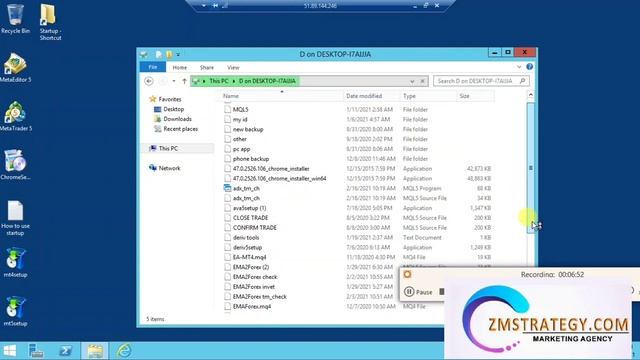Select the EMA2Forex check file
The image size is (640, 360).
(255, 277)
